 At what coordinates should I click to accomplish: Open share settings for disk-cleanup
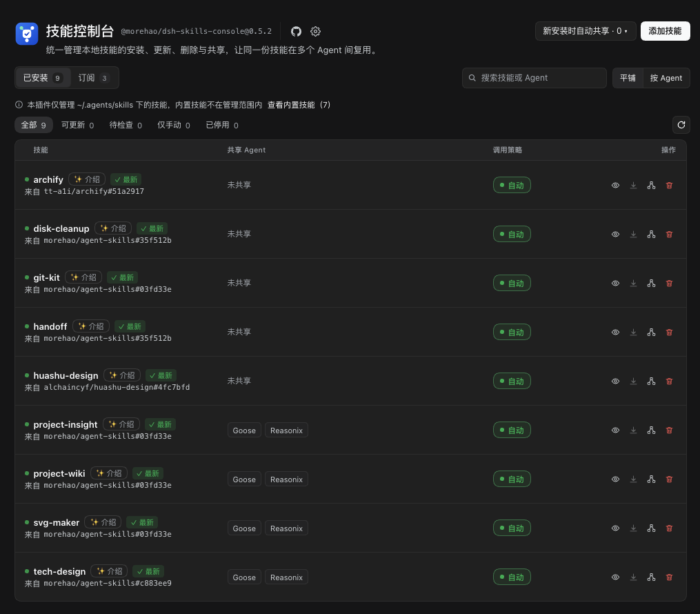(x=651, y=234)
